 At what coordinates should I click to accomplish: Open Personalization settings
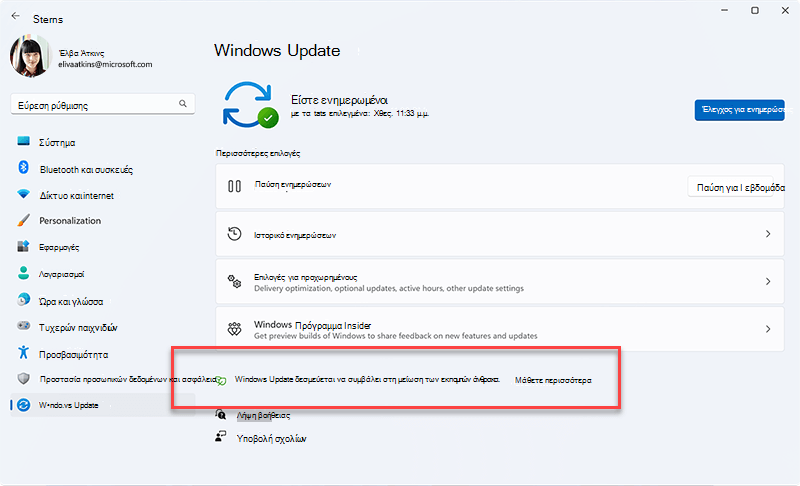click(70, 221)
